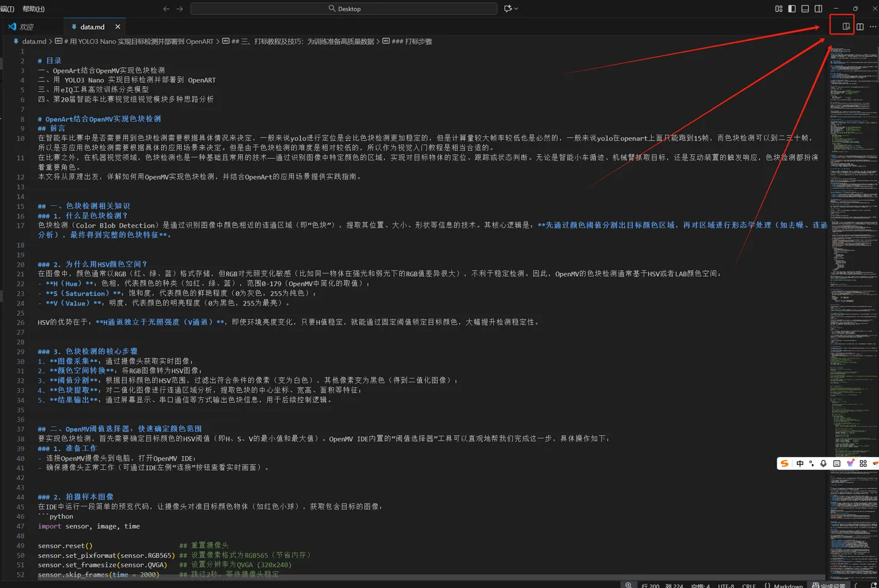
Task: Expand the Copilot chat dropdown arrow
Action: (516, 9)
